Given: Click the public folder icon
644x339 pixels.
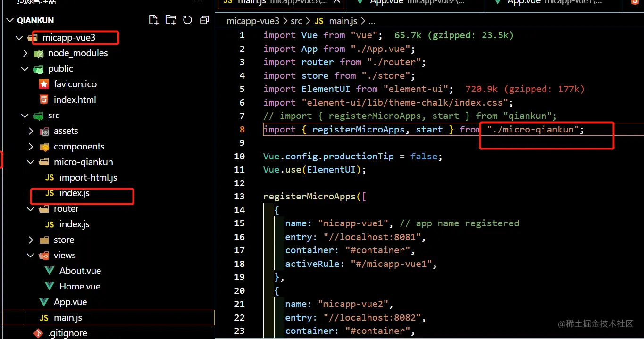Looking at the screenshot, I should pos(39,69).
